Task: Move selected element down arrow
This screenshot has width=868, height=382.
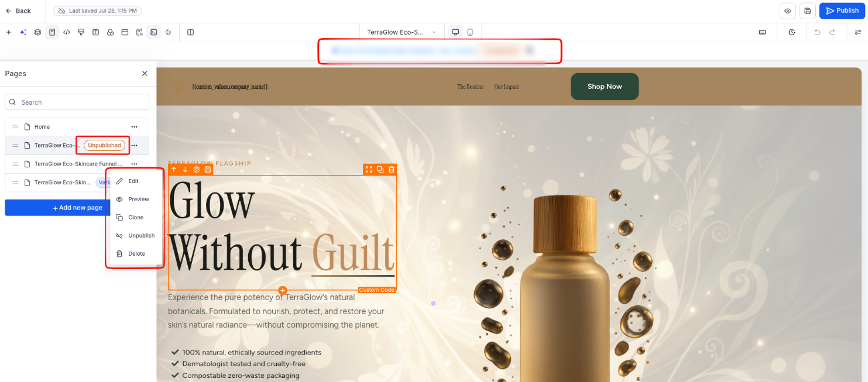Action: pyautogui.click(x=185, y=170)
